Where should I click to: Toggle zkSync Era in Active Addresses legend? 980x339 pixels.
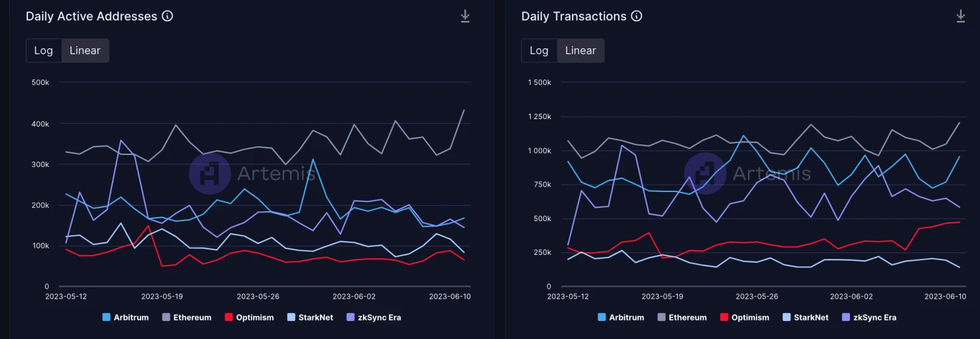374,317
